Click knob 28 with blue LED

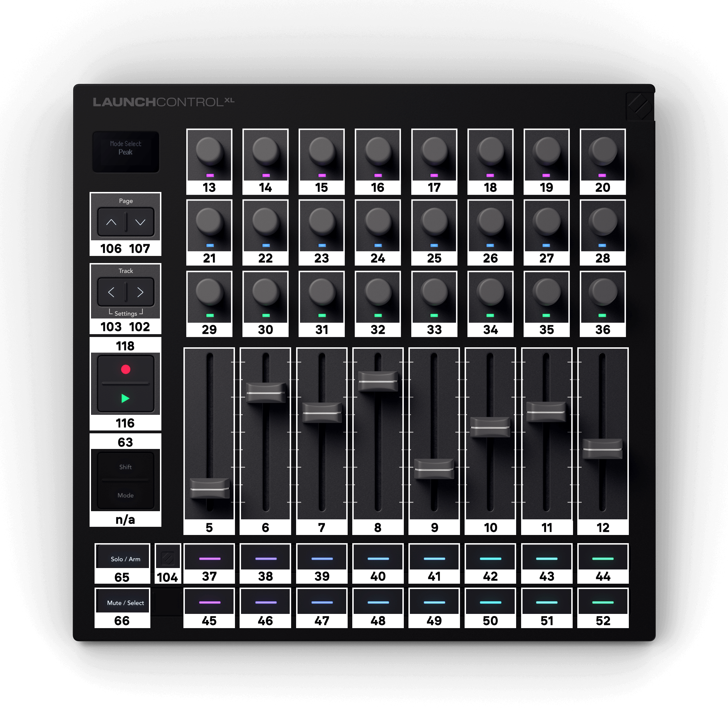click(603, 221)
